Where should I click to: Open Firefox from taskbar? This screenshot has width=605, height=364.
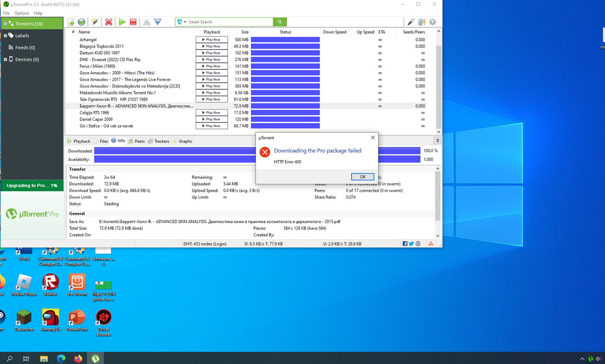(x=78, y=358)
